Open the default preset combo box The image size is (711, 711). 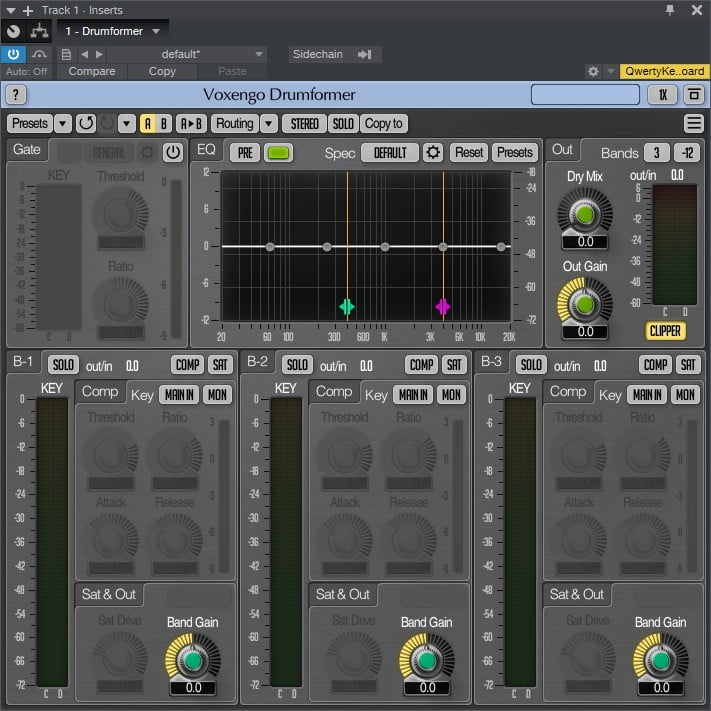coord(188,54)
